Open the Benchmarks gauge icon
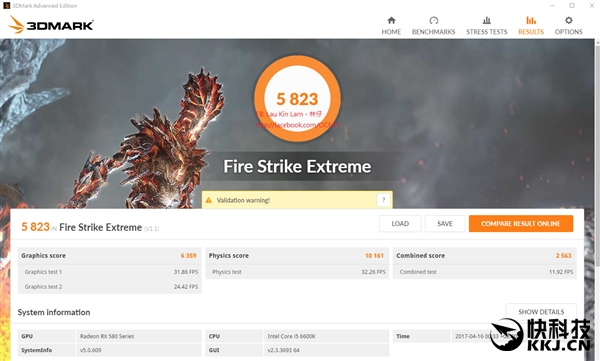 pyautogui.click(x=434, y=20)
